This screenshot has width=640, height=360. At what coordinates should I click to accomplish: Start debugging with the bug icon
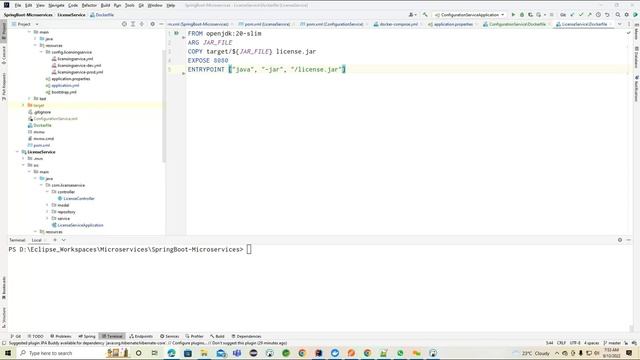(522, 15)
